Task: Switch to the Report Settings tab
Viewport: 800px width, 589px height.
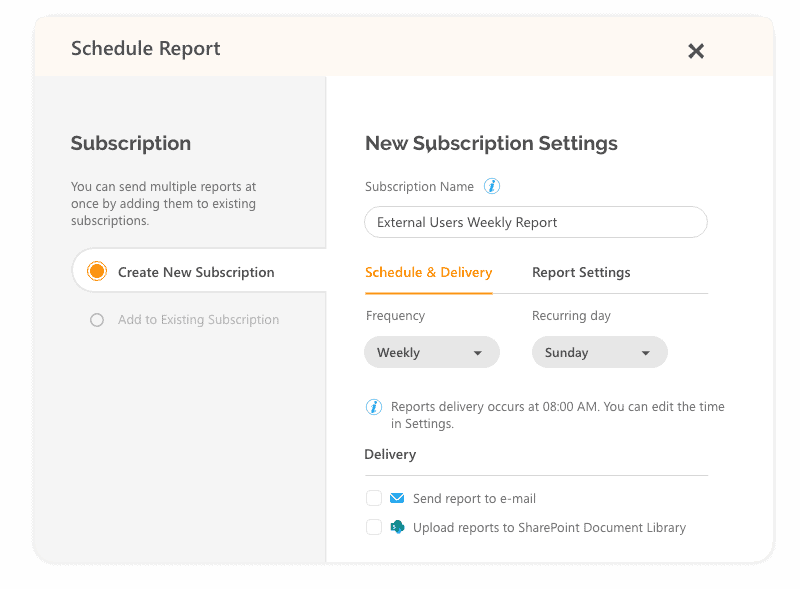Action: (581, 273)
